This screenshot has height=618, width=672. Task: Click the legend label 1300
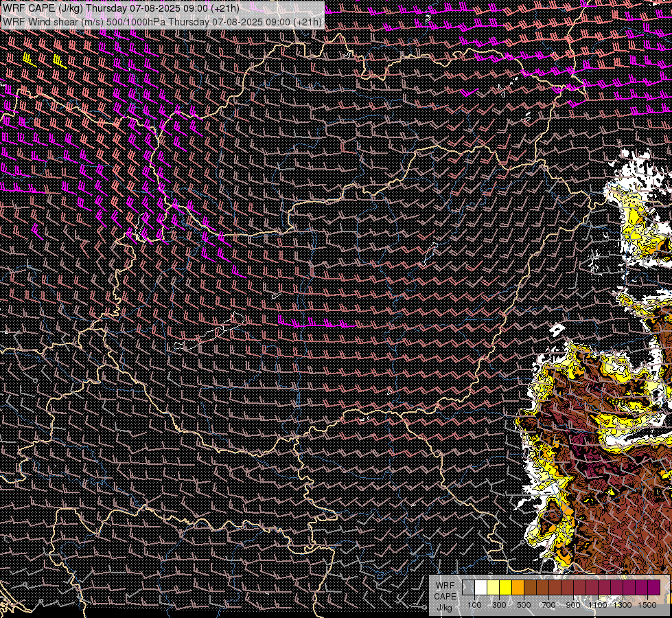pyautogui.click(x=623, y=605)
